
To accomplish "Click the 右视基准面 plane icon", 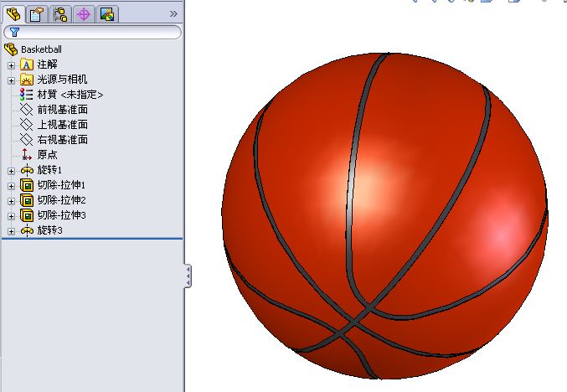I will point(27,140).
